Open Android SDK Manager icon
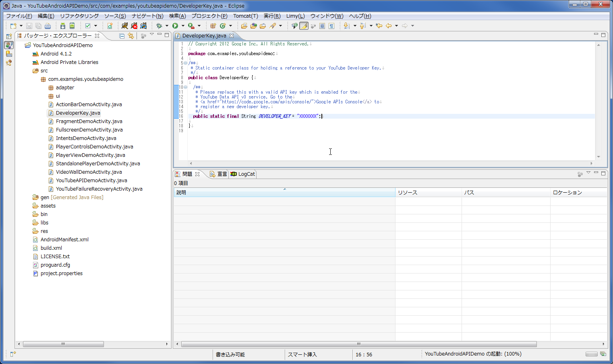The image size is (613, 364). [x=63, y=26]
